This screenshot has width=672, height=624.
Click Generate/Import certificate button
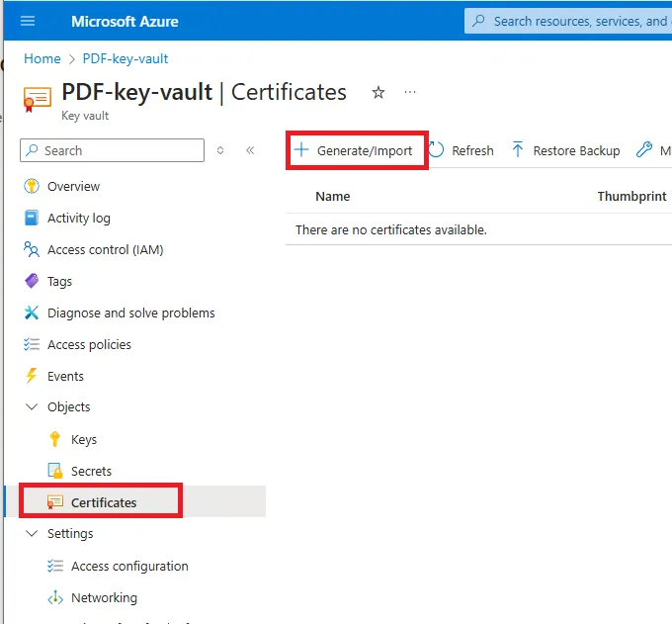[x=353, y=150]
